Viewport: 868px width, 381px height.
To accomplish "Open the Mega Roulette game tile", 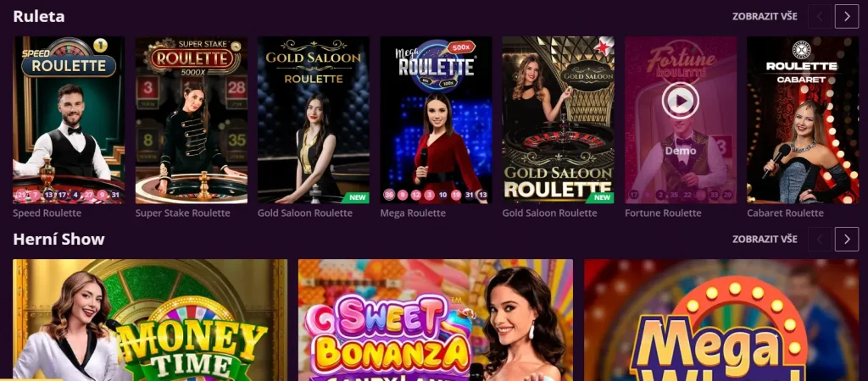I will click(436, 120).
